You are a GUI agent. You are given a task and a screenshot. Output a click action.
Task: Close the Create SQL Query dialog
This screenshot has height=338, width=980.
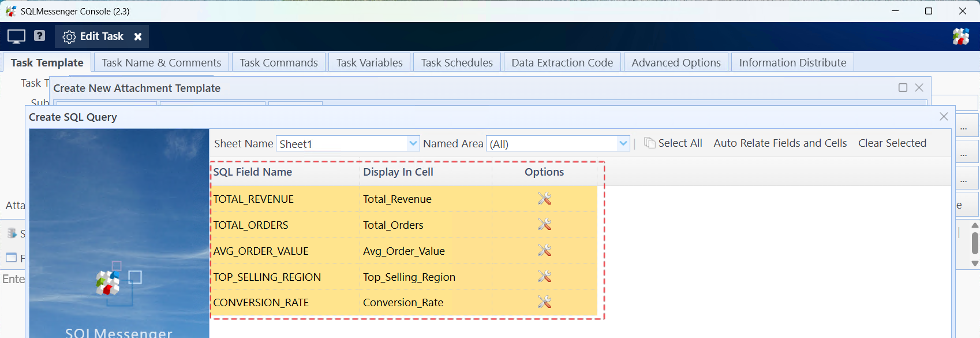(944, 117)
